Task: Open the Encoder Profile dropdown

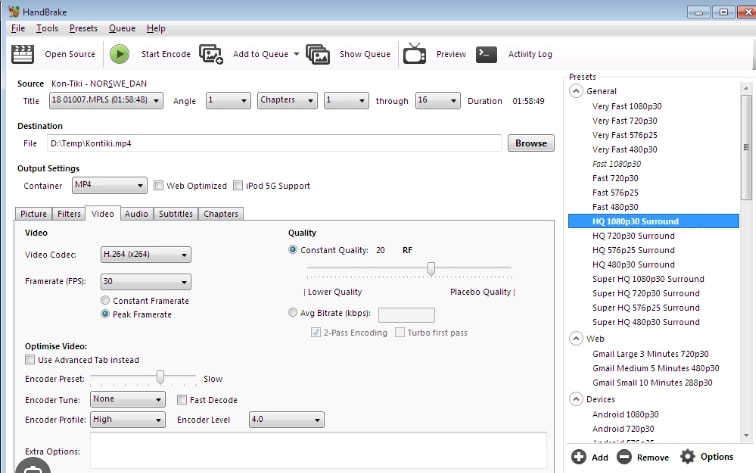Action: click(x=128, y=419)
